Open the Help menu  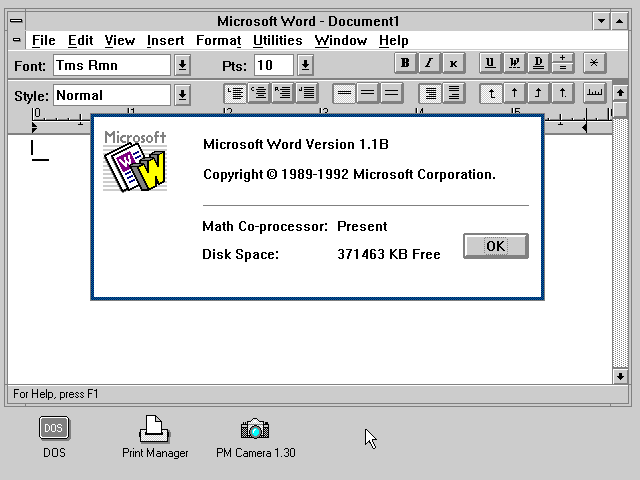coord(393,40)
